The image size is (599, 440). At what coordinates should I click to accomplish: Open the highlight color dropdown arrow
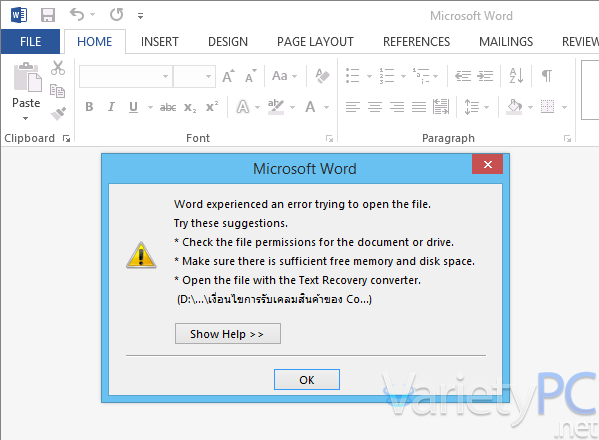[292, 107]
